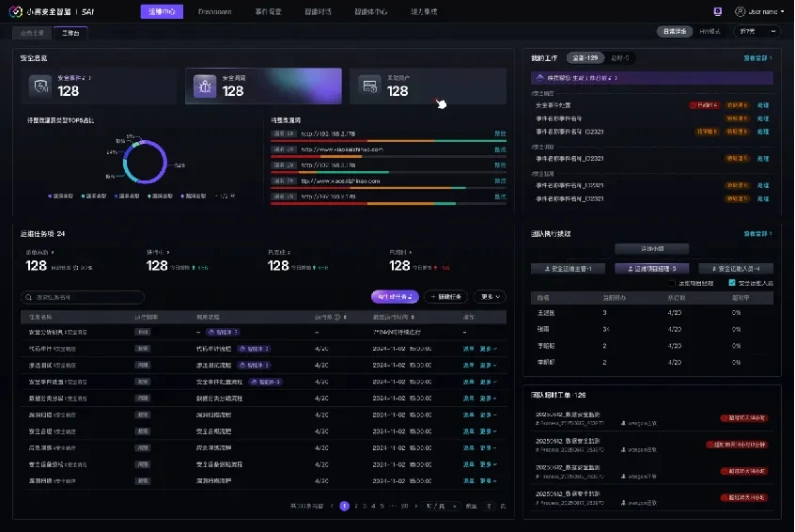
Task: Tick the unchecked checkbox in team performance panel
Action: [671, 282]
